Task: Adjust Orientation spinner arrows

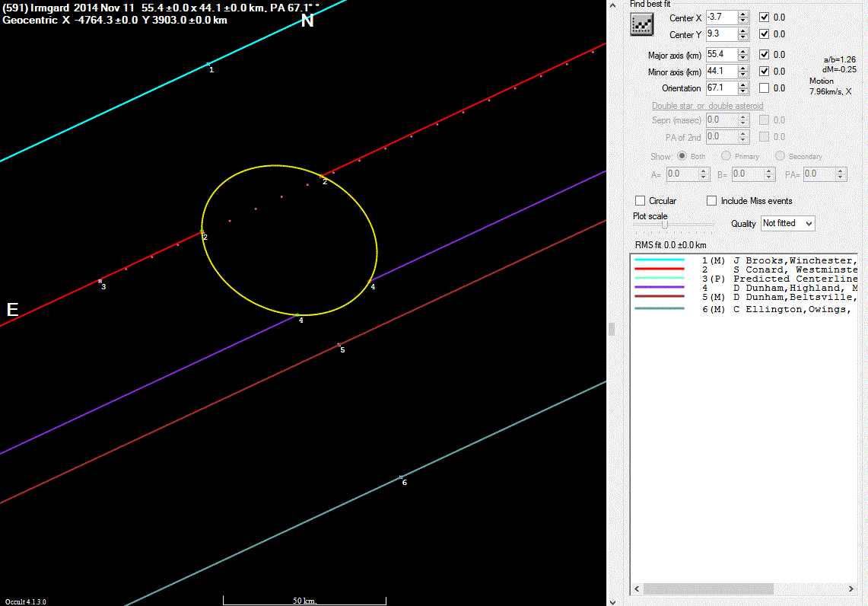Action: click(743, 88)
